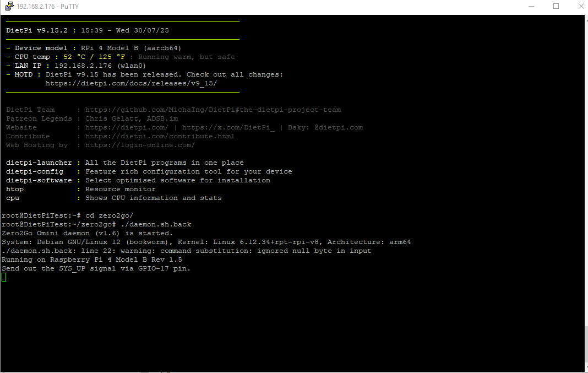Click the 'Running warm, but safe' status text
Image resolution: width=588 pixels, height=373 pixels.
point(187,57)
